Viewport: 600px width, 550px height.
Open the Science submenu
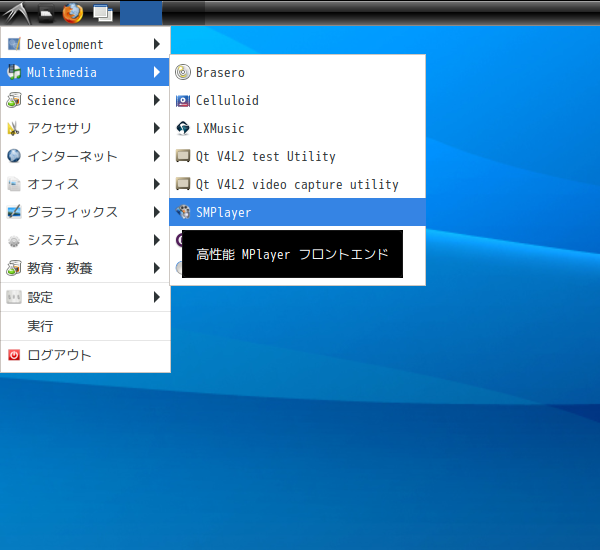(85, 100)
